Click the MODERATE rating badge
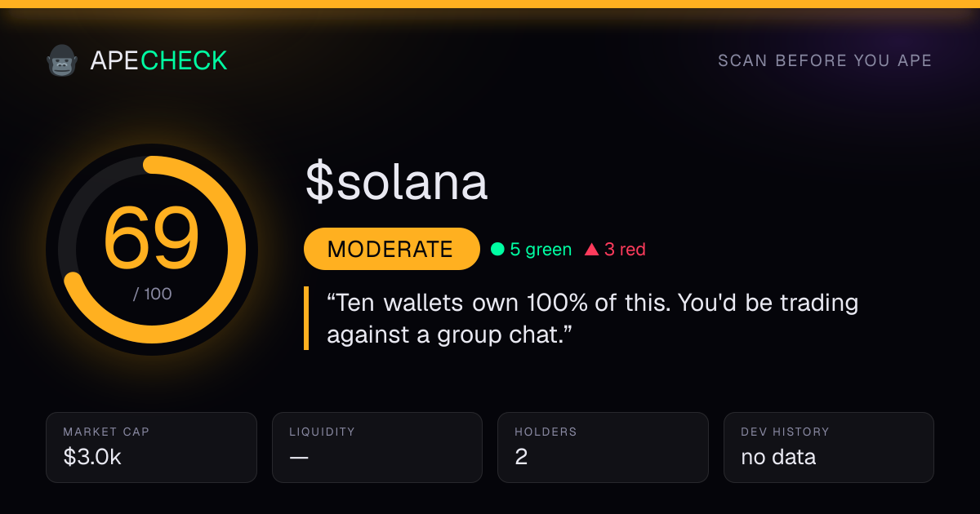Screen dimensions: 980x514 [x=391, y=249]
